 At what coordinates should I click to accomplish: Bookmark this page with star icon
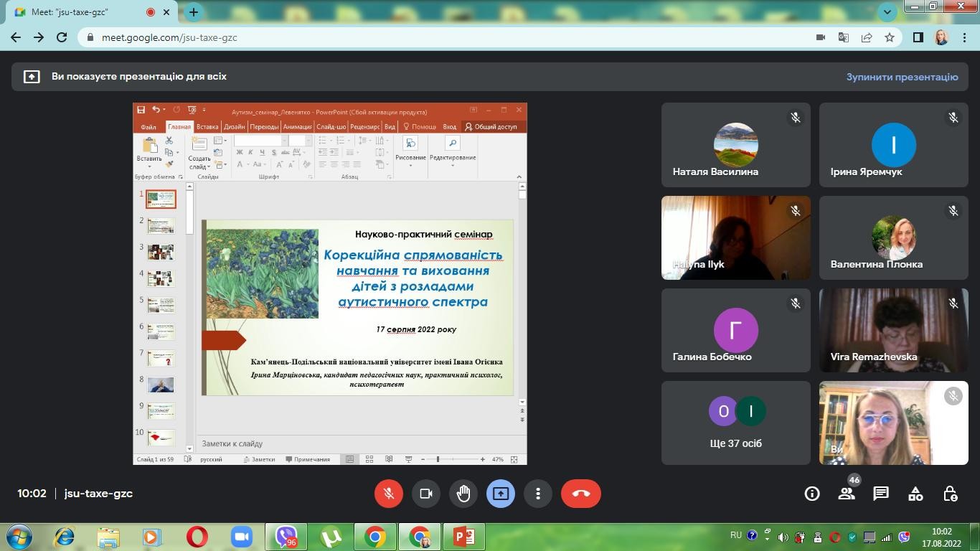890,37
